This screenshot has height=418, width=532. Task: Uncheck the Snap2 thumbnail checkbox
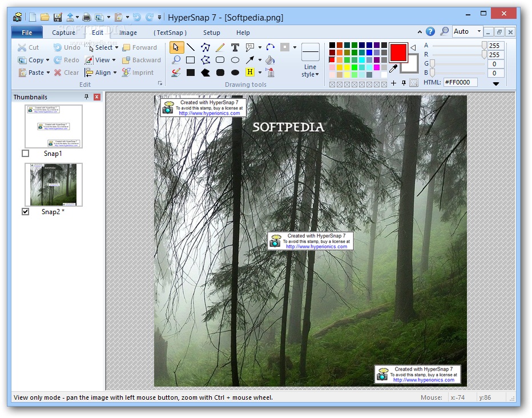click(x=26, y=212)
